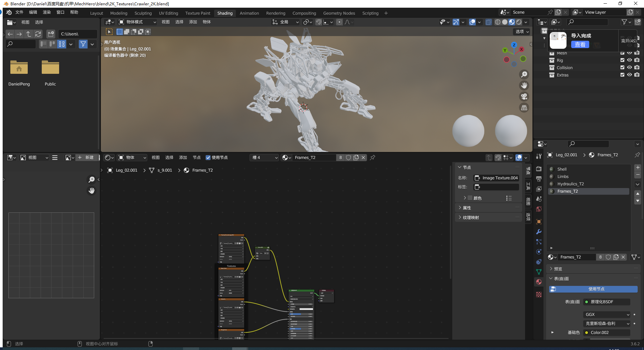Toggle camera view icon in viewport

tap(524, 97)
